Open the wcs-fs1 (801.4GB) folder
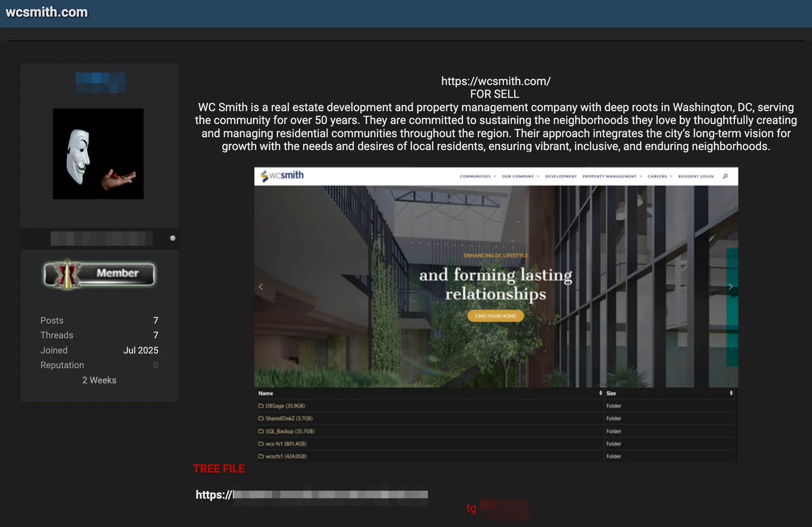This screenshot has width=812, height=527. tap(282, 443)
